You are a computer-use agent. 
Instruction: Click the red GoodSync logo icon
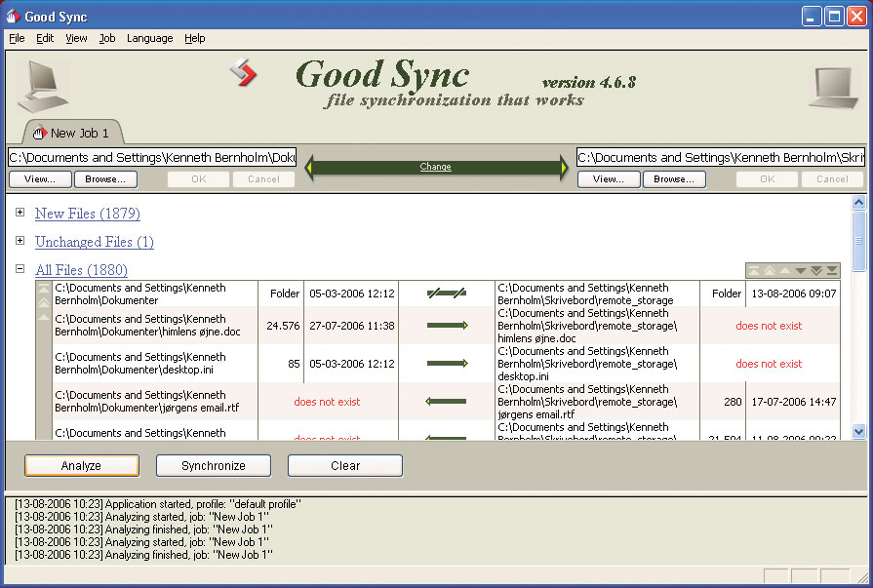[242, 73]
